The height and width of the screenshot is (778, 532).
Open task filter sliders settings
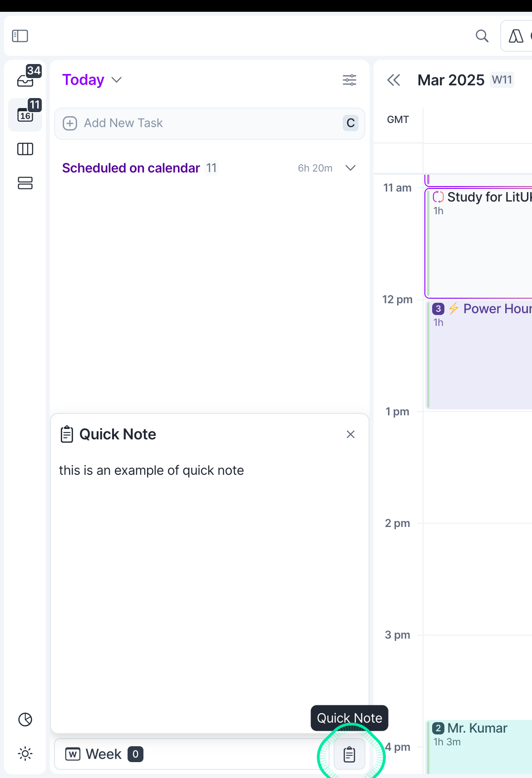click(x=350, y=80)
